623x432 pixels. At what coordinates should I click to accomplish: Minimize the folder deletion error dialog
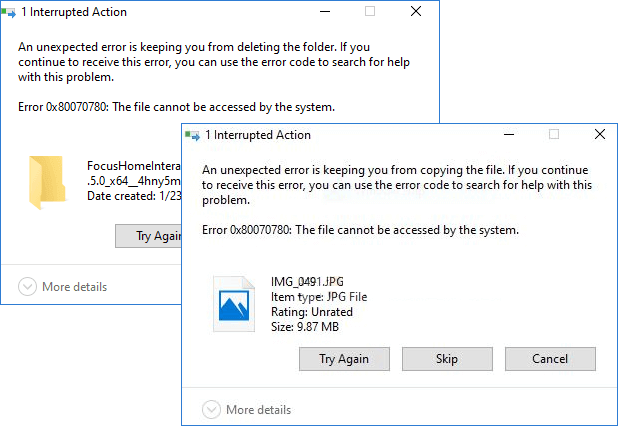pos(323,12)
